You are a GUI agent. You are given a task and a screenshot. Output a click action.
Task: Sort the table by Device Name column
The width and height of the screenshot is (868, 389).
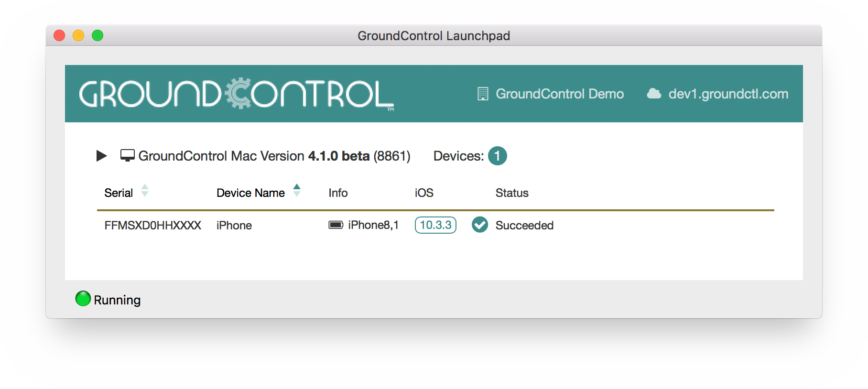pyautogui.click(x=259, y=193)
